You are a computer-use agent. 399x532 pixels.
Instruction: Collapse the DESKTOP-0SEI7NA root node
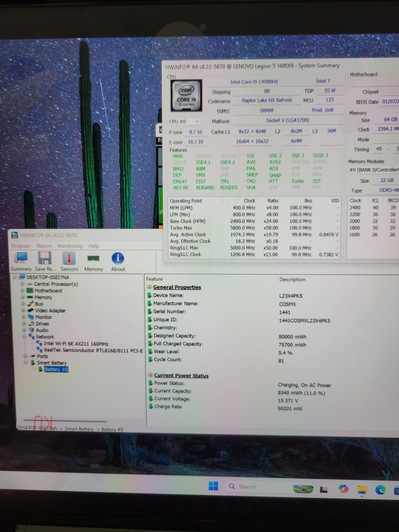15,277
